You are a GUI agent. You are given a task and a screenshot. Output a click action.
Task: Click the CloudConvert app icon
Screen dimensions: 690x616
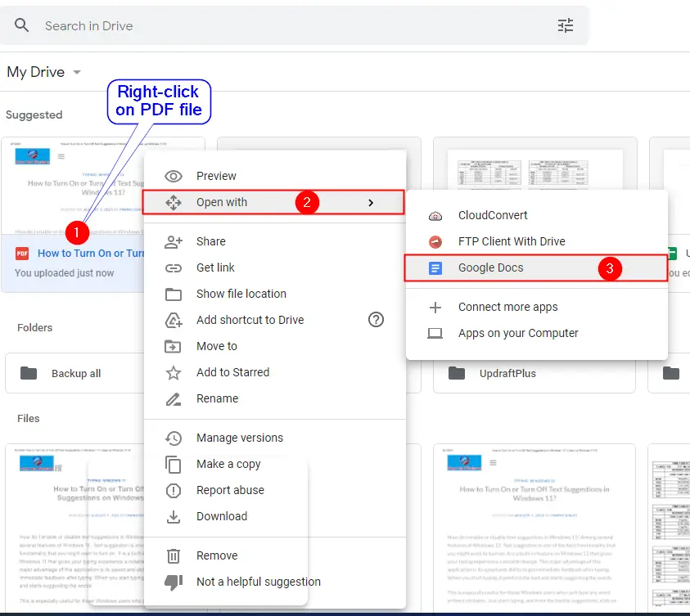[435, 216]
